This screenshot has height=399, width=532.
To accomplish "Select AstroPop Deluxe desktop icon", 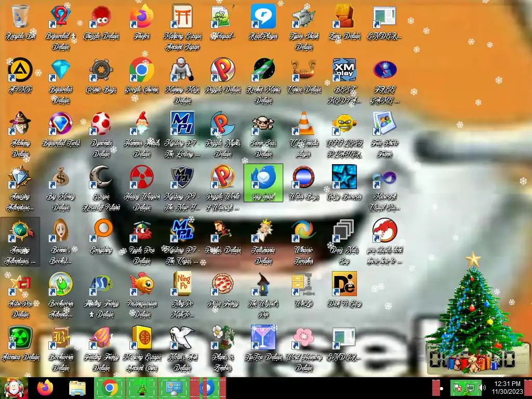I will tap(20, 295).
